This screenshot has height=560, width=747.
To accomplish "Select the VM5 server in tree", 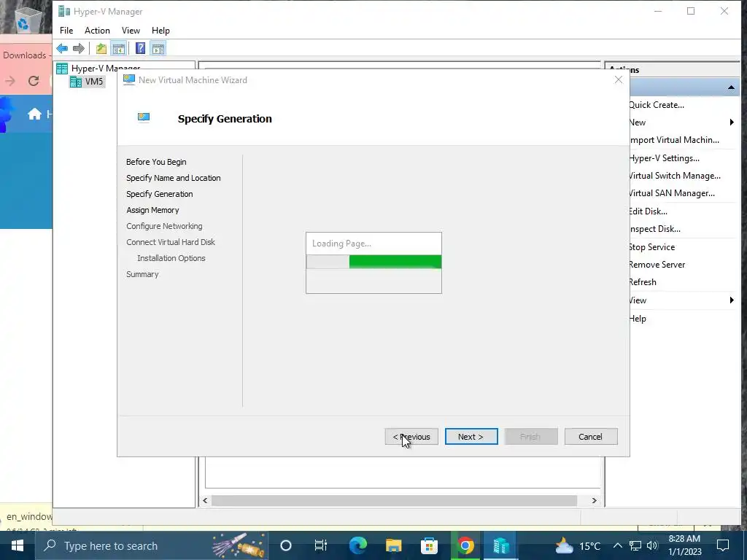I will tap(87, 82).
